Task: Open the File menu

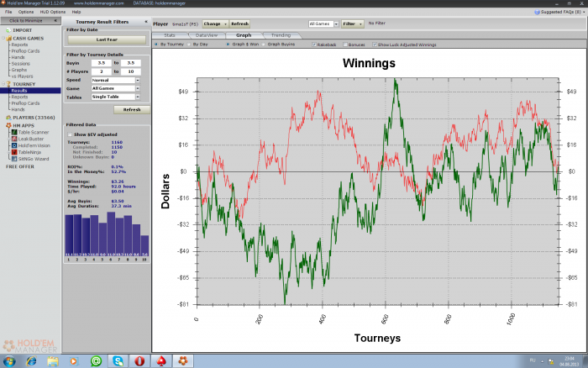Action: (8, 12)
